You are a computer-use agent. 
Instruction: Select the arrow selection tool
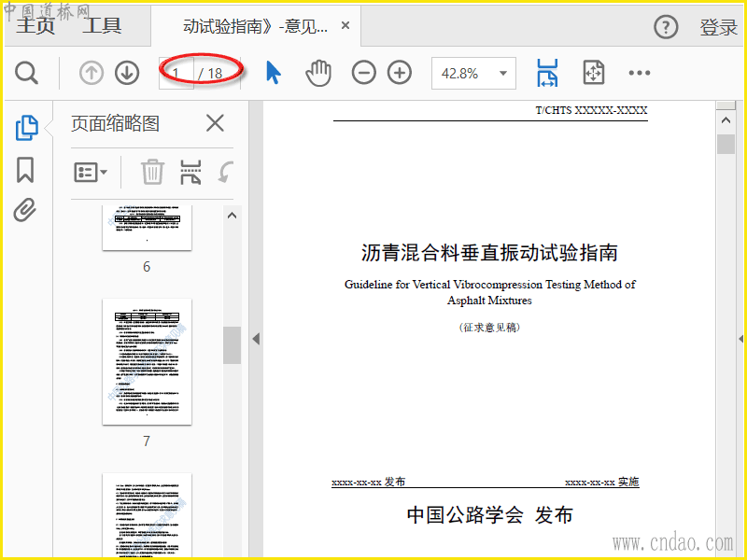coord(273,74)
